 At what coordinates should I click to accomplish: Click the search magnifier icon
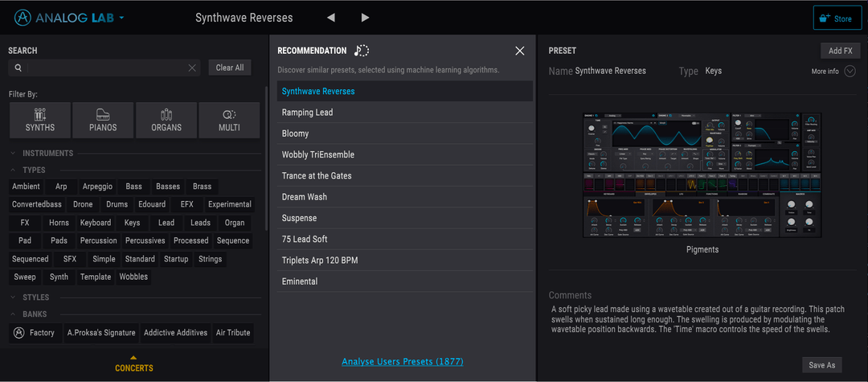click(18, 68)
